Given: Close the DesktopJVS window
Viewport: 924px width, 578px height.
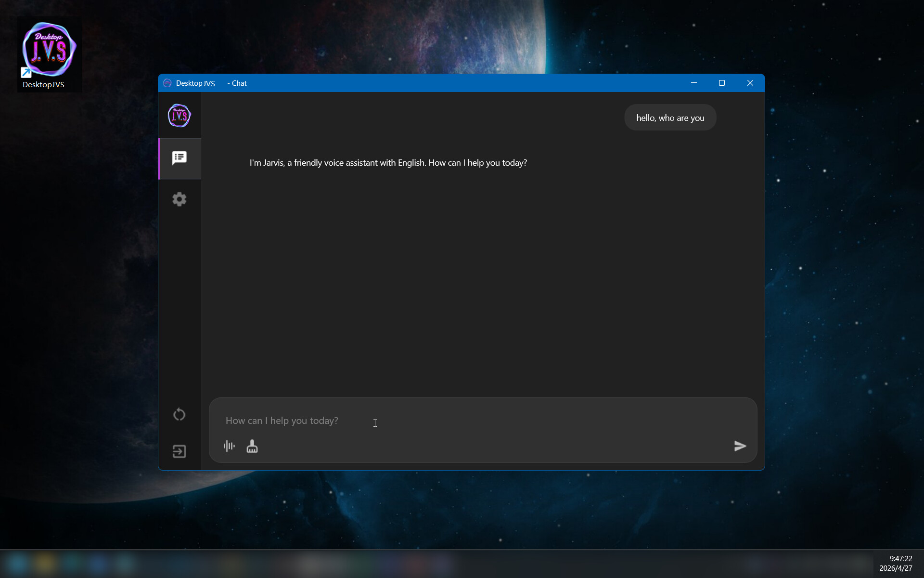Looking at the screenshot, I should tap(750, 83).
